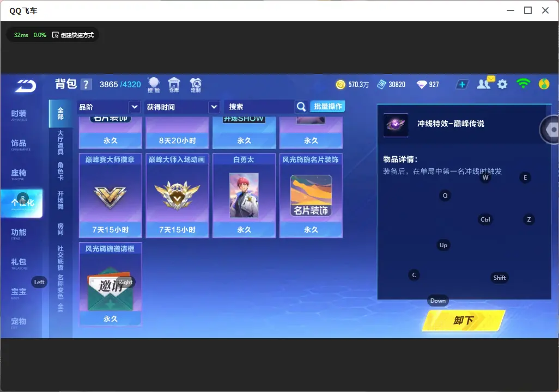Click the E key overlay
The image size is (559, 392).
(525, 177)
